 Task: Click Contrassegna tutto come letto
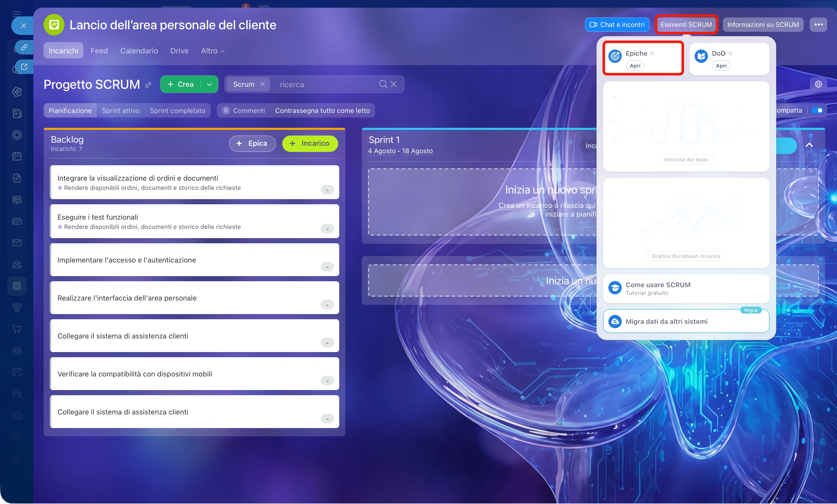tap(322, 110)
